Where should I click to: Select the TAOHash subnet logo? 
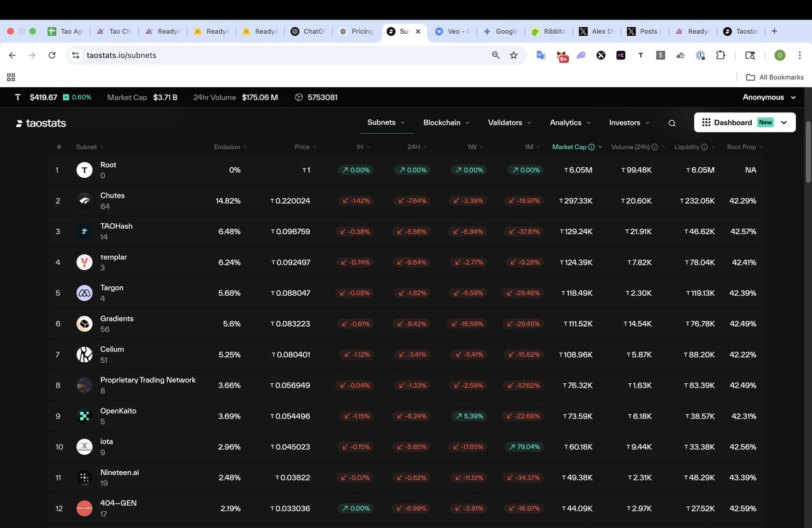click(84, 231)
